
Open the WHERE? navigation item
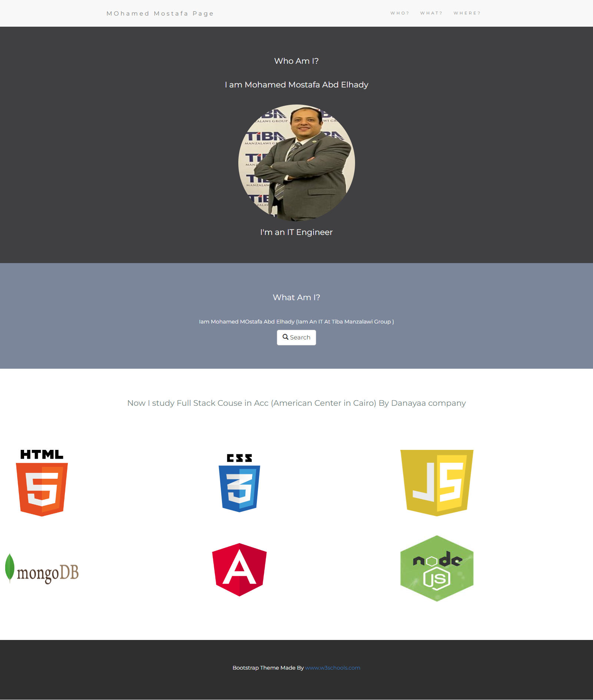coord(467,13)
